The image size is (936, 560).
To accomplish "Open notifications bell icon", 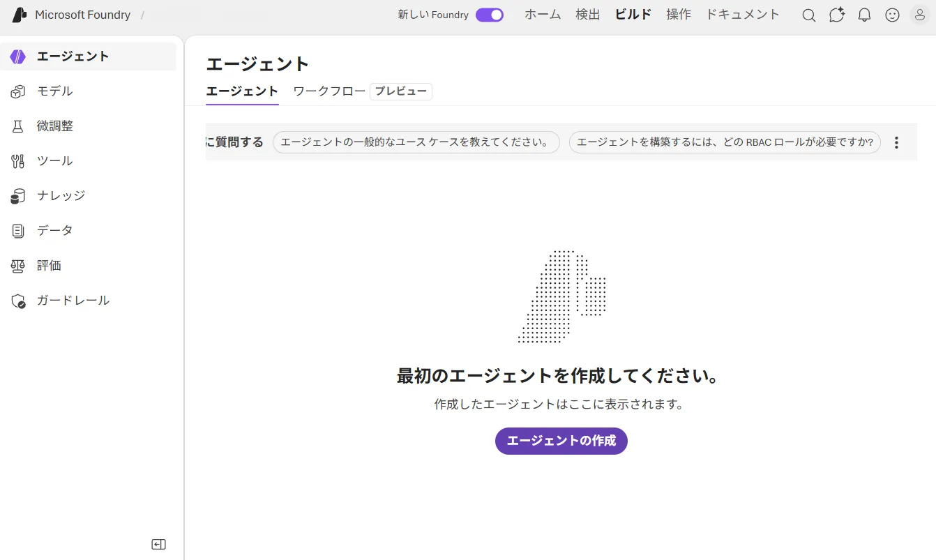I will [x=865, y=15].
